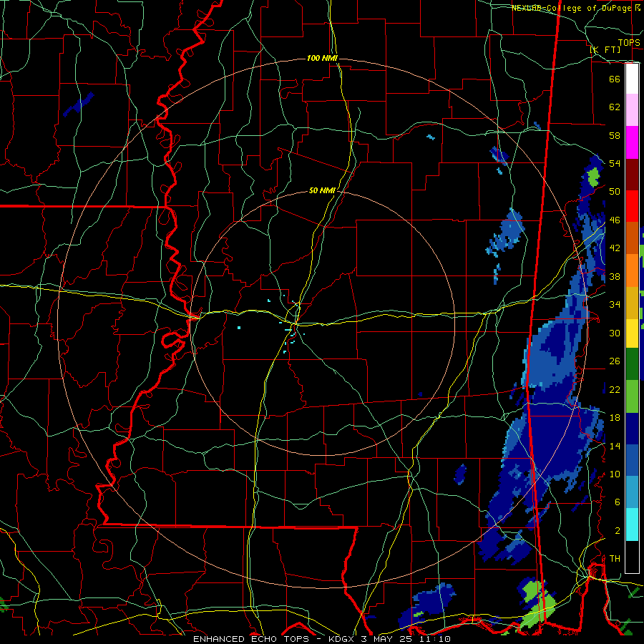This screenshot has width=644, height=644.
Task: Click the legend value "50"
Action: [x=615, y=192]
